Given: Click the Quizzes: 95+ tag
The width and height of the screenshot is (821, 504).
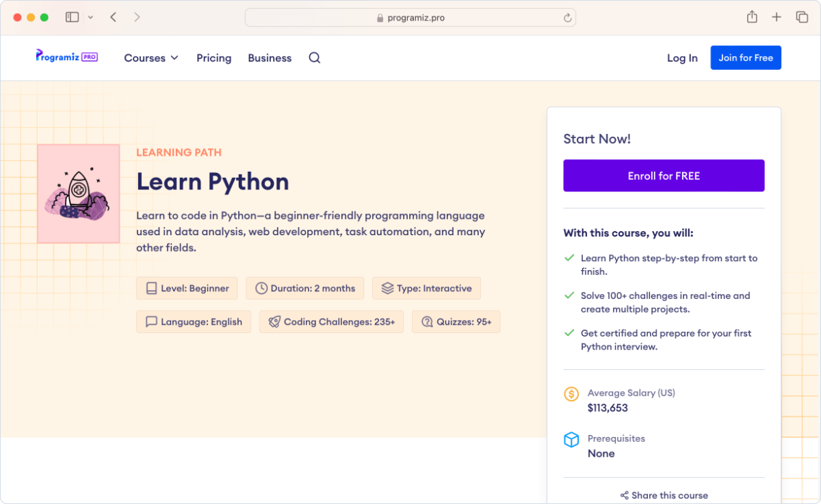Looking at the screenshot, I should (x=456, y=322).
